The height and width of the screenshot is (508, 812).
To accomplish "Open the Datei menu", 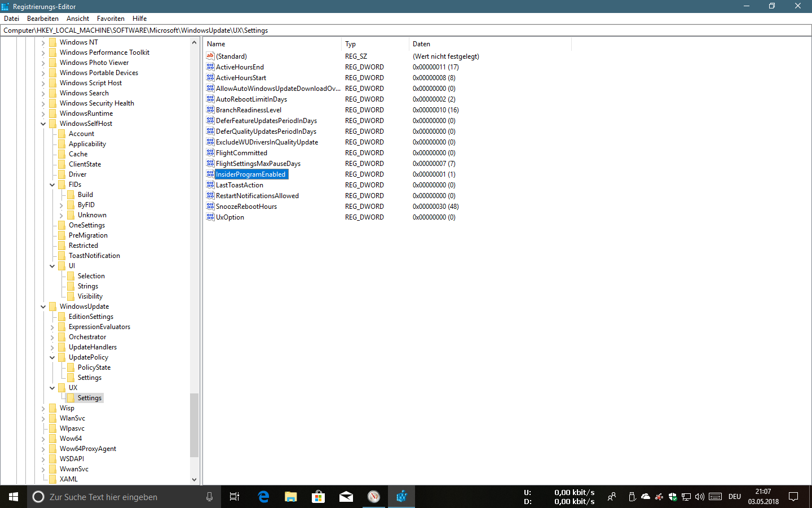I will (11, 19).
